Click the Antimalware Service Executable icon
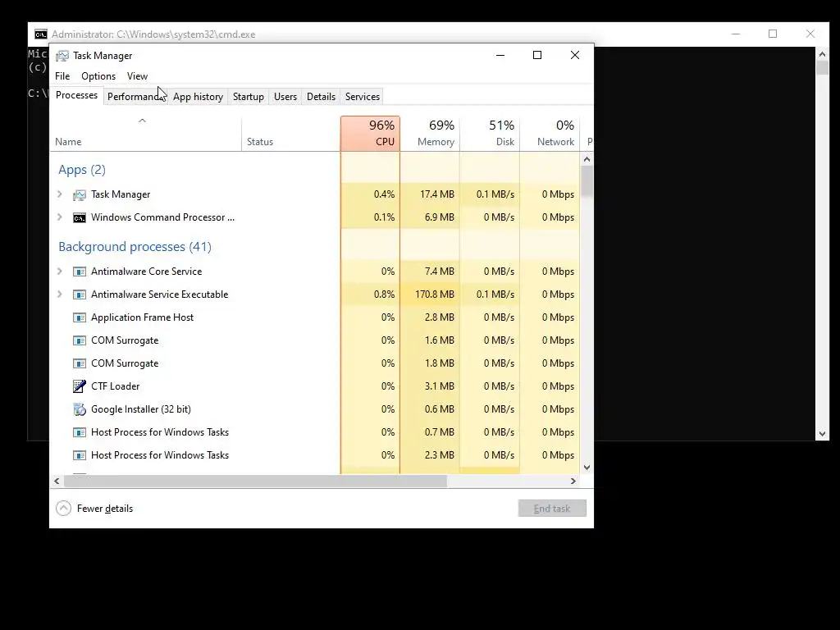The image size is (840, 630). pos(80,294)
